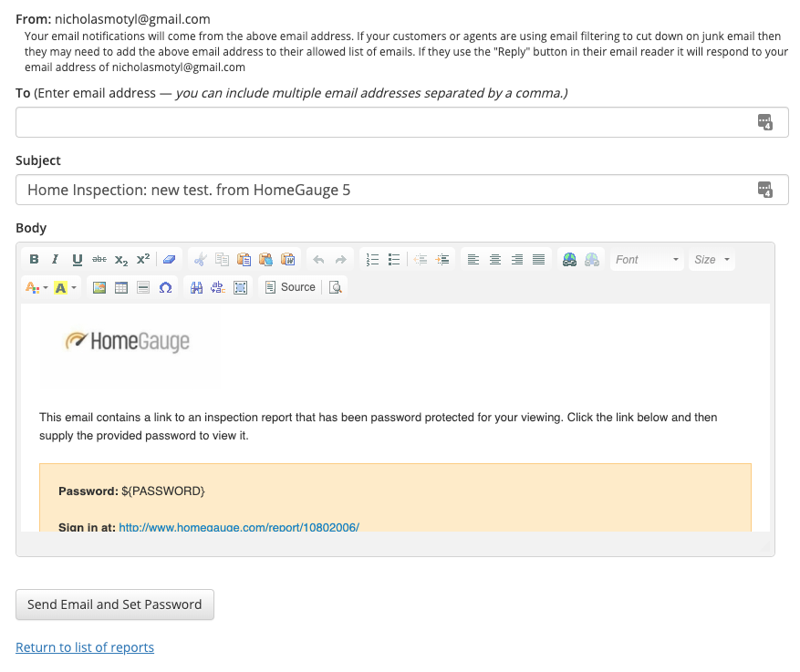Click the remove format eraser icon
Viewport: 800px width, 672px height.
pyautogui.click(x=169, y=260)
